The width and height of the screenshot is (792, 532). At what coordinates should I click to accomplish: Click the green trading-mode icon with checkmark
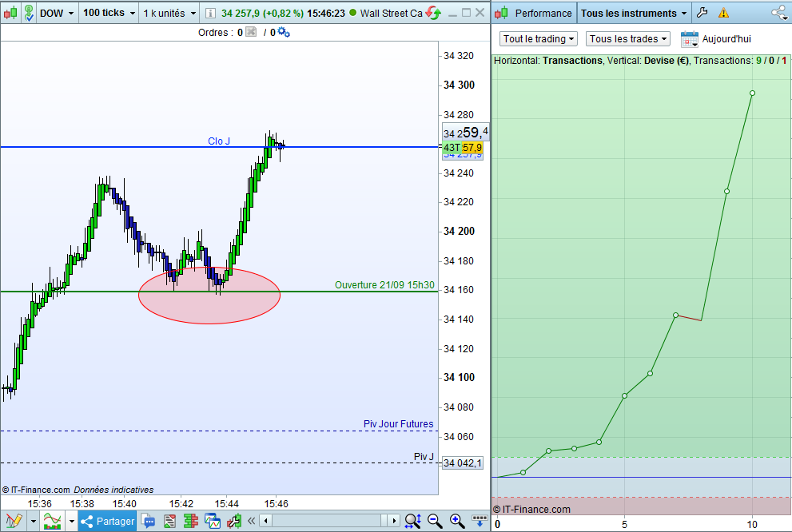[29, 13]
